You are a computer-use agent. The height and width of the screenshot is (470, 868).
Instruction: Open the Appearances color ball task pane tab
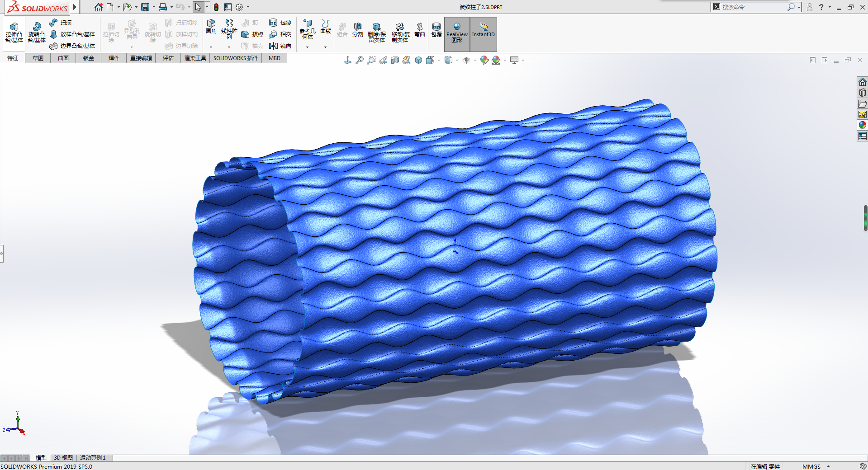[x=863, y=125]
